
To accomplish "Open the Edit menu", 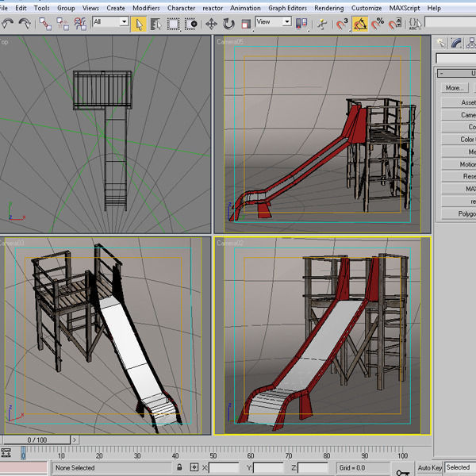I will [21, 8].
